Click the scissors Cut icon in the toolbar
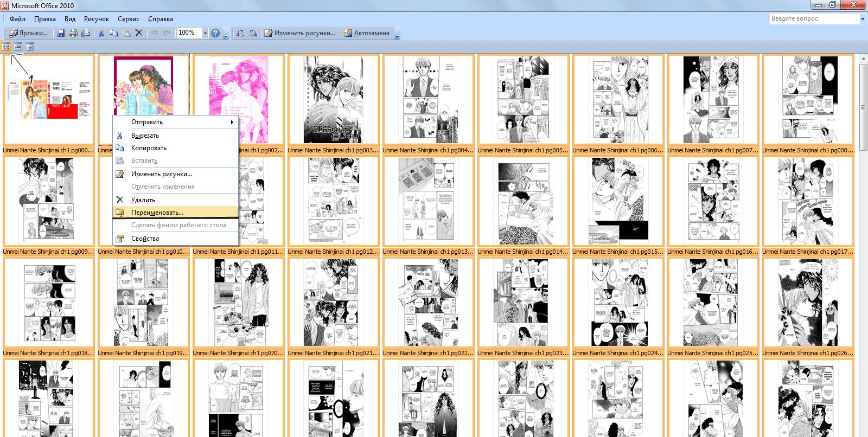 (101, 33)
